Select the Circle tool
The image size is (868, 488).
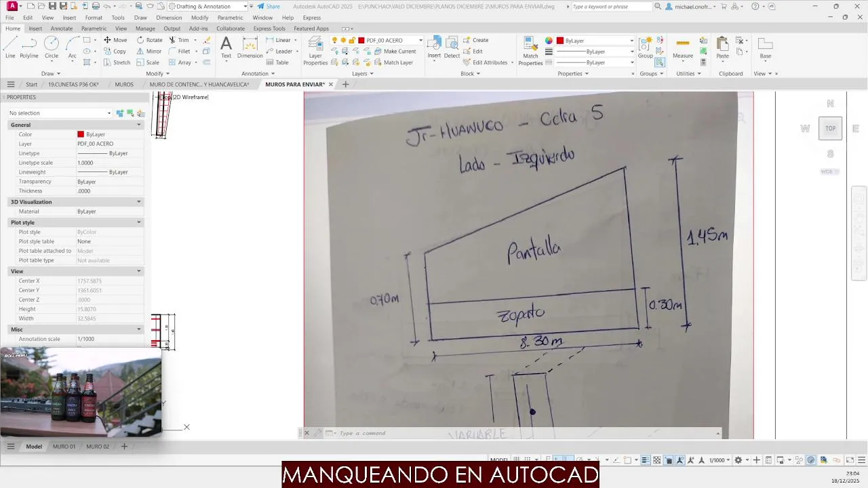(52, 47)
